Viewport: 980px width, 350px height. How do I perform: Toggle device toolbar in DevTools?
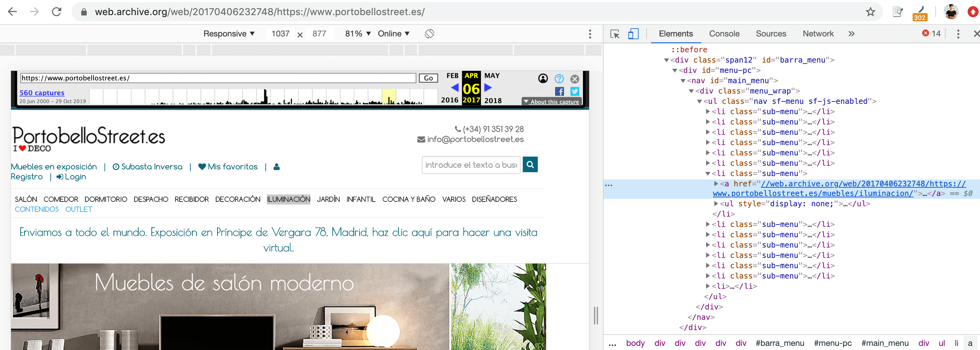pos(633,34)
